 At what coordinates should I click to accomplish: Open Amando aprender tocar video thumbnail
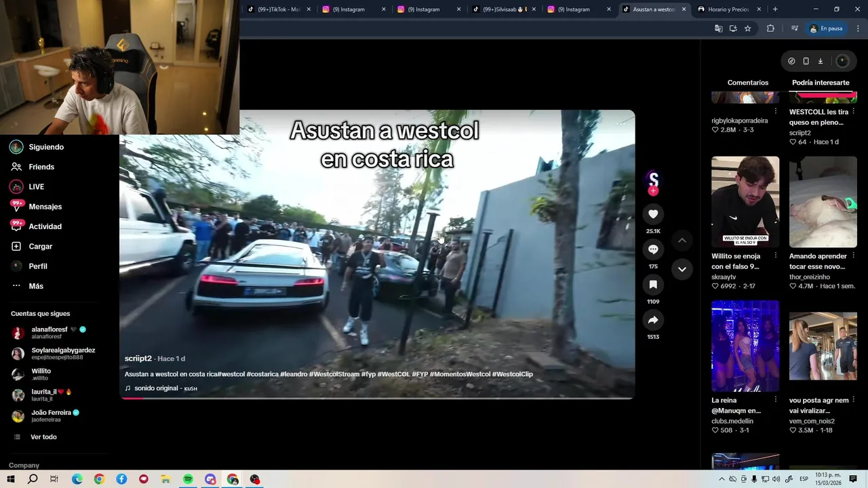[823, 201]
